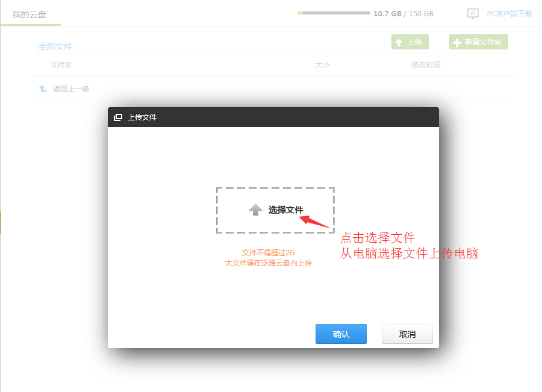Click the storage usage progress bar

pos(334,13)
